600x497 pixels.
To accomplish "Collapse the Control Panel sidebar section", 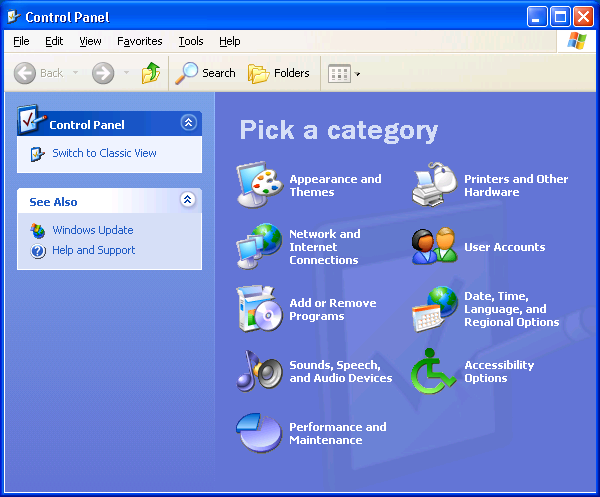I will click(188, 123).
